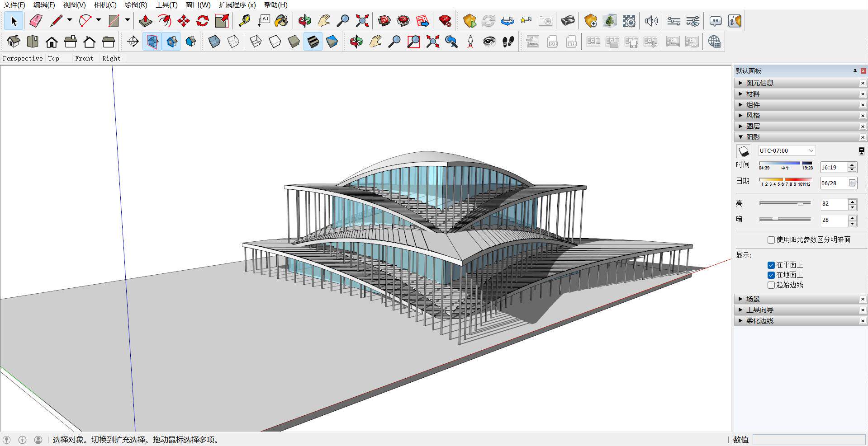Click the 日期 month slider
The height and width of the screenshot is (446, 868).
[786, 180]
